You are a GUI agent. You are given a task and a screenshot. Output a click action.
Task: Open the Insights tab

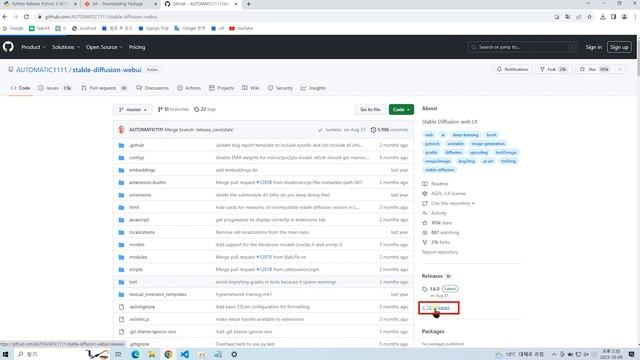coord(313,88)
